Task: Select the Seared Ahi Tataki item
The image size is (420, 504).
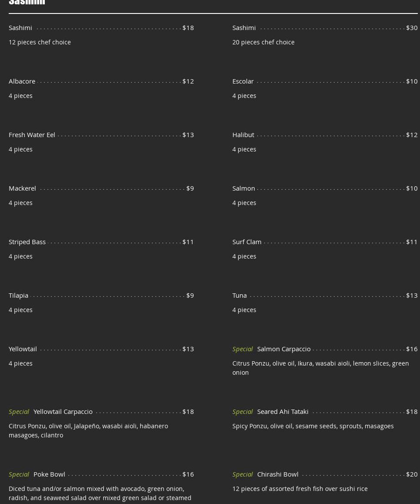Action: pos(282,411)
